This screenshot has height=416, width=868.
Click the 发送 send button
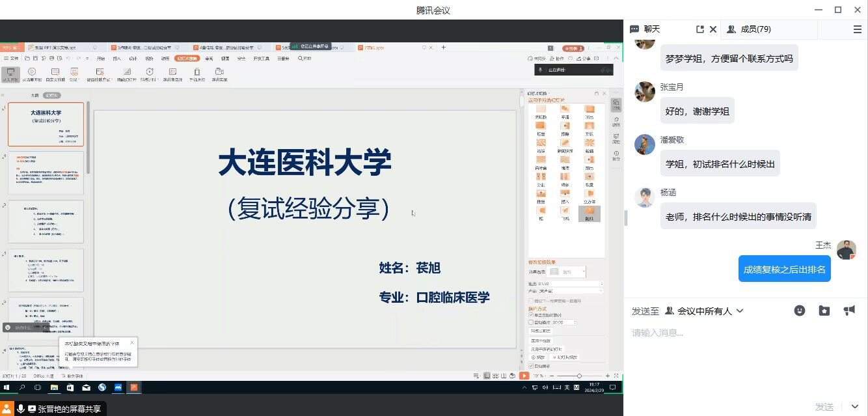click(x=824, y=407)
